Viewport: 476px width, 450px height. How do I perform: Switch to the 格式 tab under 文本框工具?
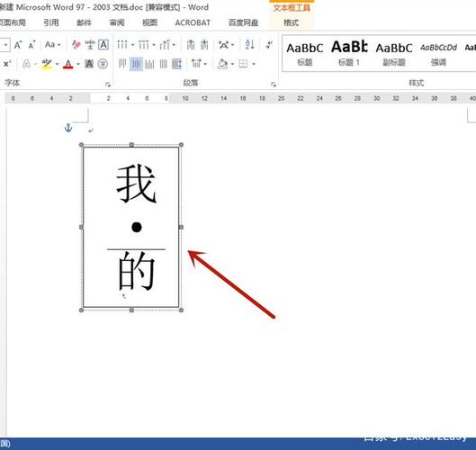(x=292, y=22)
